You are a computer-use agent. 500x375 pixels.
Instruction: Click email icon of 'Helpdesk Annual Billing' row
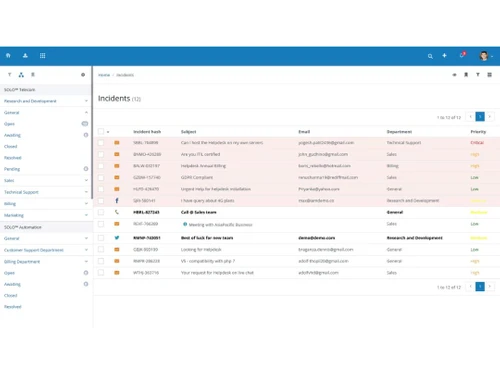pyautogui.click(x=117, y=166)
